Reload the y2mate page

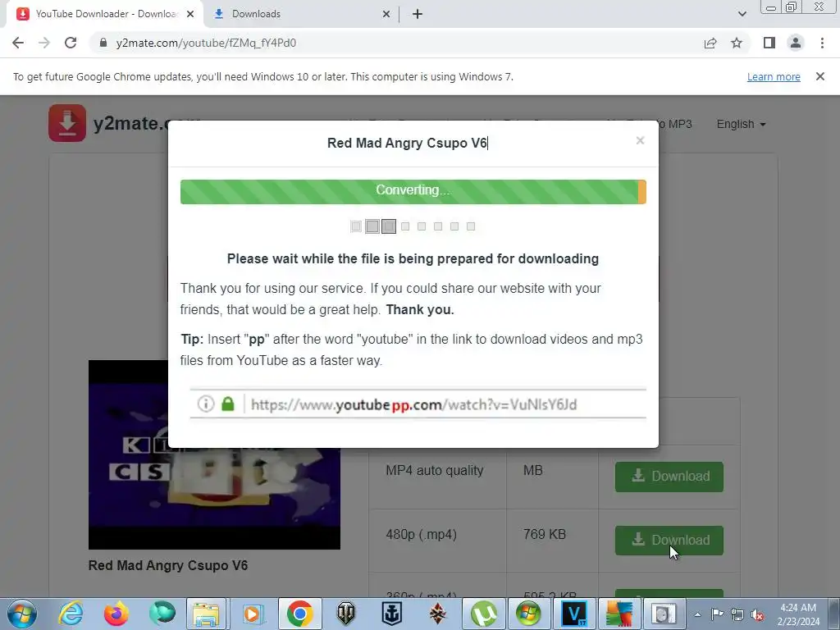[71, 43]
